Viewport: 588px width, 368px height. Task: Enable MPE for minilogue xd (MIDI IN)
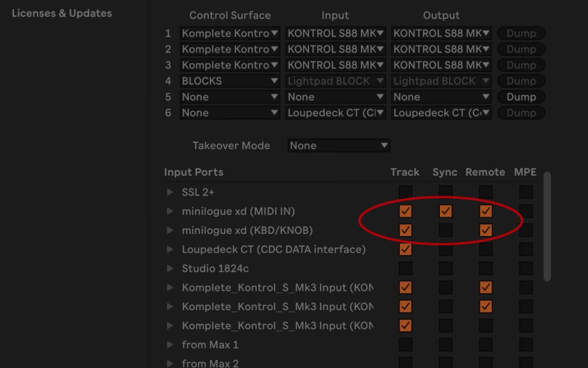pyautogui.click(x=525, y=211)
